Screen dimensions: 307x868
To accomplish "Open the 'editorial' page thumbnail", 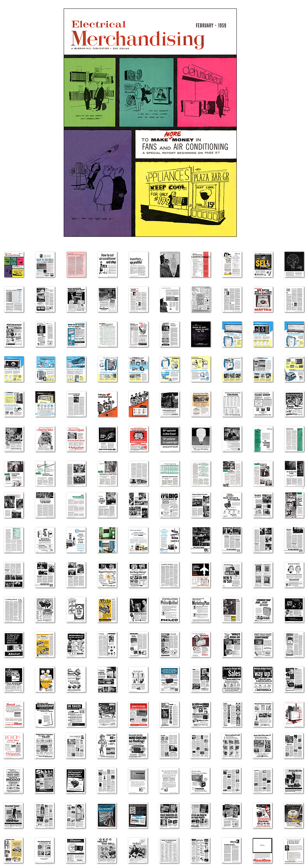I will coord(232,851).
